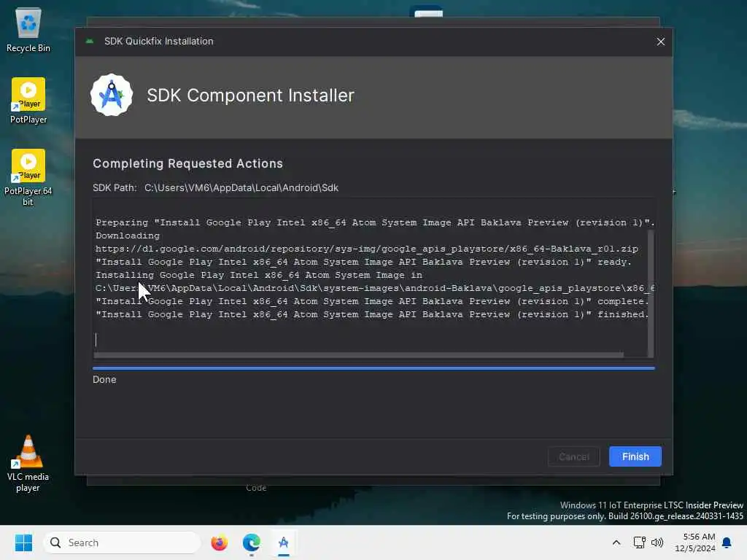Click the small Android icon in title bar
The width and height of the screenshot is (747, 560).
[90, 42]
